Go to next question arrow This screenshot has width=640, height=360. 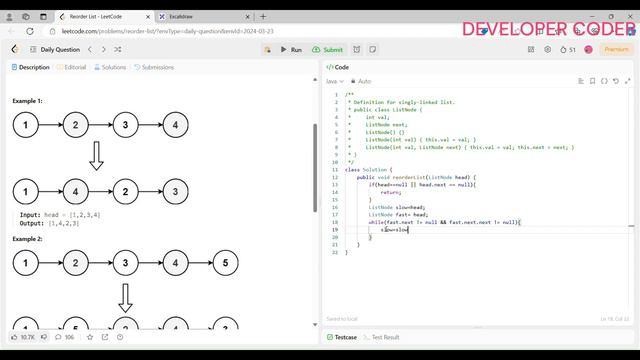pyautogui.click(x=104, y=49)
